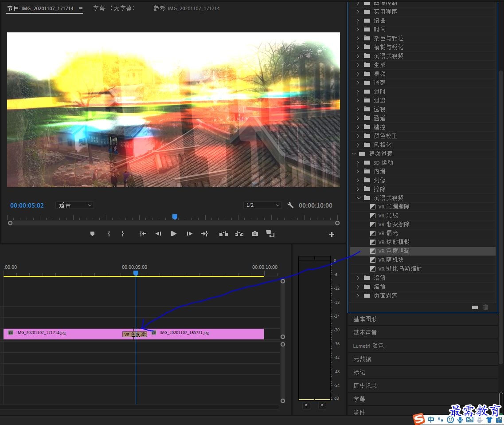Open monitor settings wrench icon
The image size is (504, 425).
[290, 205]
